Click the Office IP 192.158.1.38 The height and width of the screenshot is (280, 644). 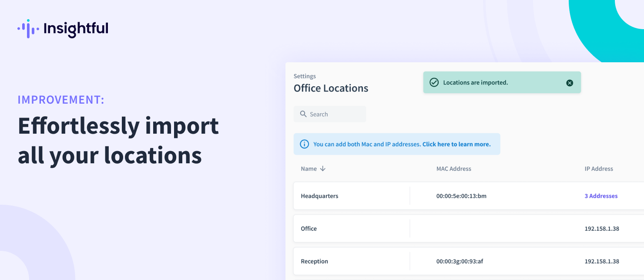point(602,229)
